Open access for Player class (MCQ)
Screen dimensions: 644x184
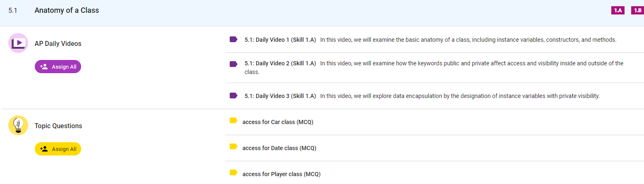point(281,174)
